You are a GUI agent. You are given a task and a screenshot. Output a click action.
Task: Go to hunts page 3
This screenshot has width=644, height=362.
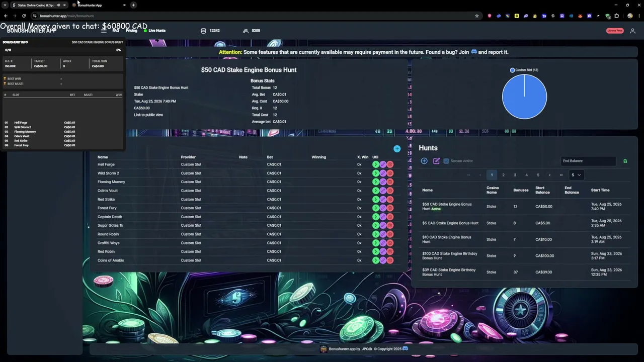(x=515, y=175)
